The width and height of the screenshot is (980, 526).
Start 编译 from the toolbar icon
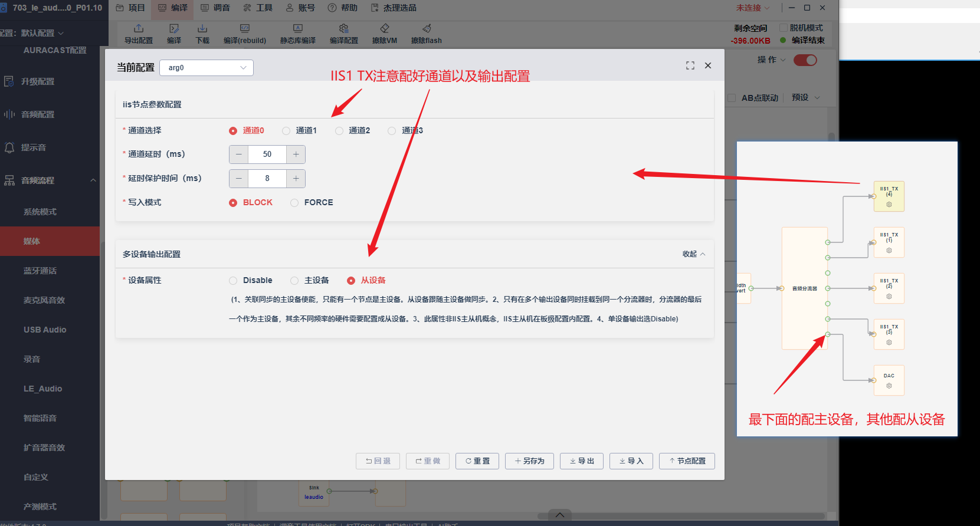pyautogui.click(x=174, y=34)
